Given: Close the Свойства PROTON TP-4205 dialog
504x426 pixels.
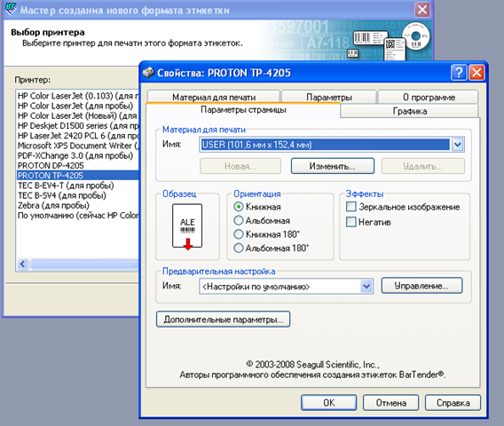Looking at the screenshot, I should click(x=476, y=73).
